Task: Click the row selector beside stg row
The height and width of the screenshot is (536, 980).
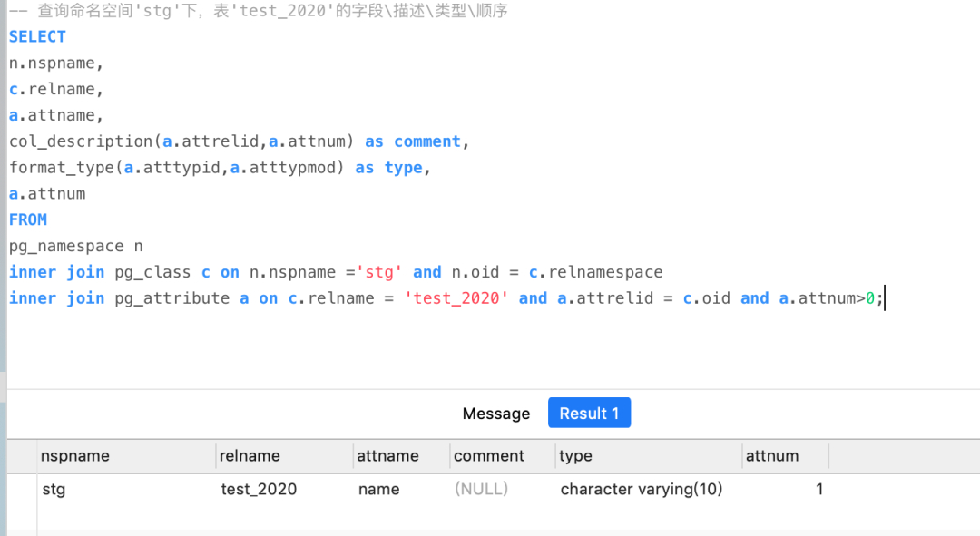Action: [22, 489]
